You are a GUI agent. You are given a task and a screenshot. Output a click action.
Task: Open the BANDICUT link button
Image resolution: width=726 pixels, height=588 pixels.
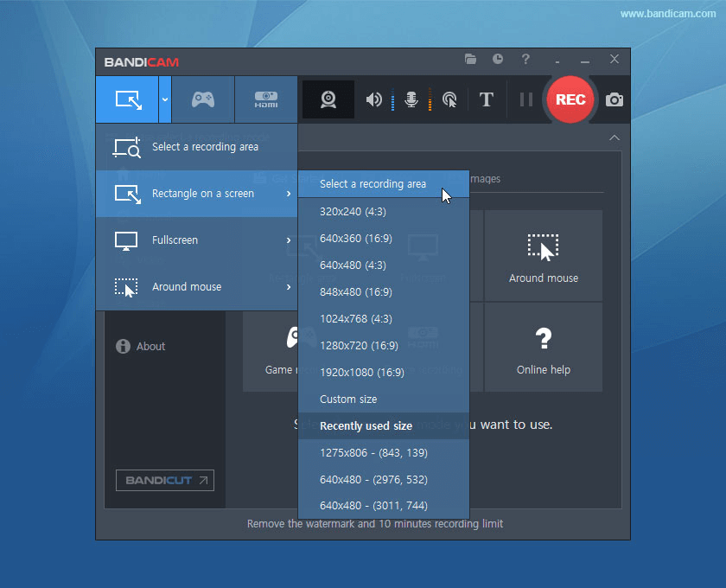(x=165, y=481)
